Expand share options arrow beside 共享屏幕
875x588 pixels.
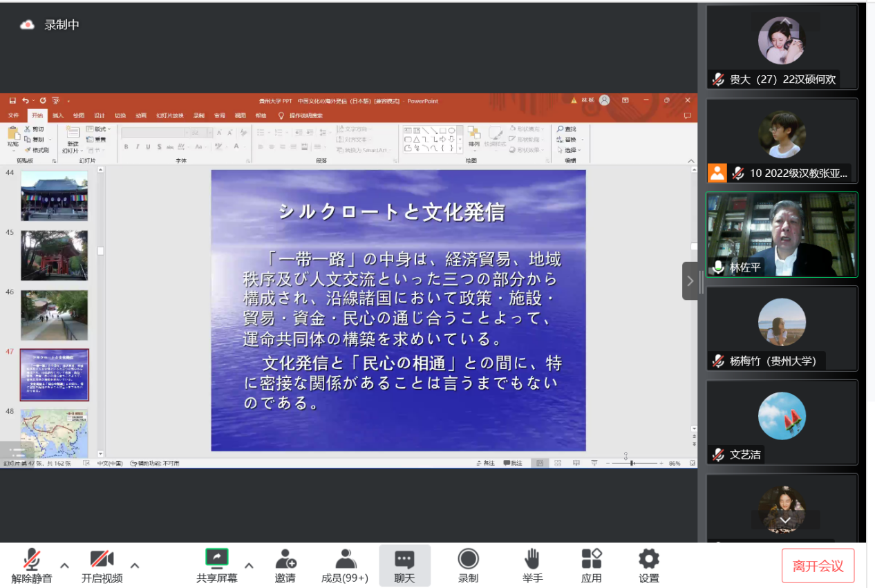(x=249, y=565)
